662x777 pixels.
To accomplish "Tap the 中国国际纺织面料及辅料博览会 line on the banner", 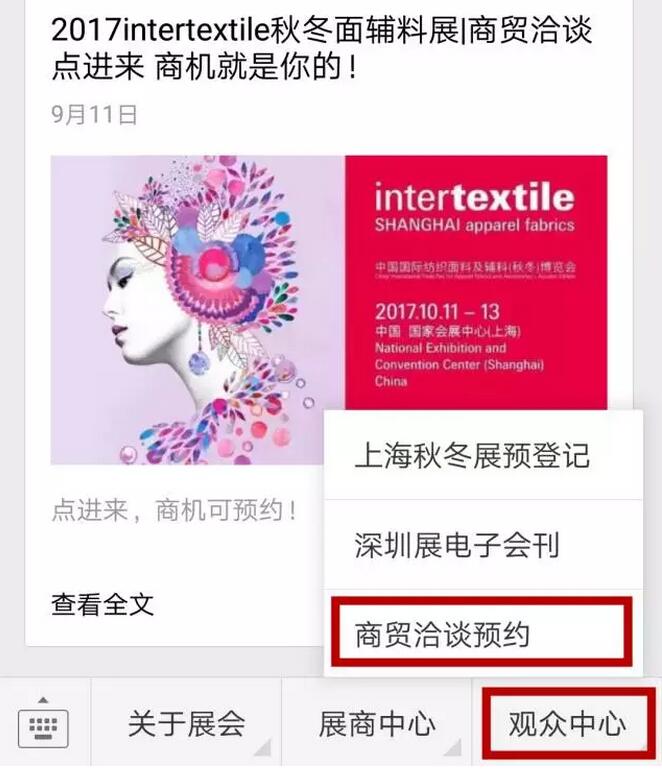I will 475,267.
